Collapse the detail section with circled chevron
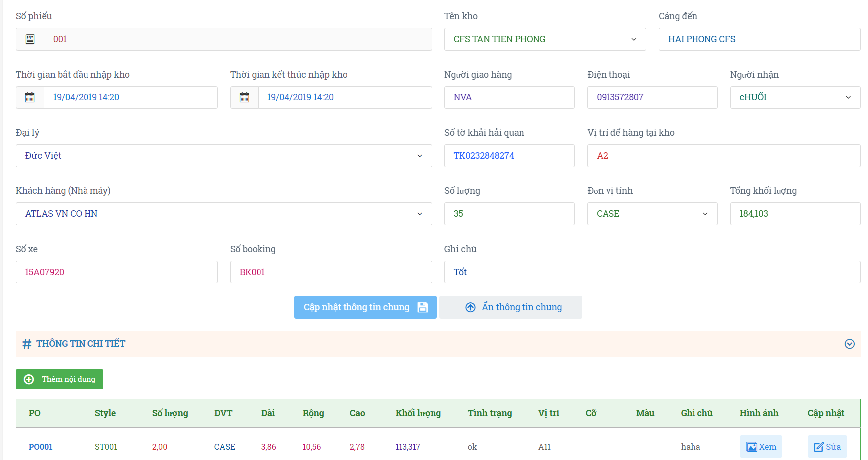This screenshot has height=460, width=868. [849, 344]
